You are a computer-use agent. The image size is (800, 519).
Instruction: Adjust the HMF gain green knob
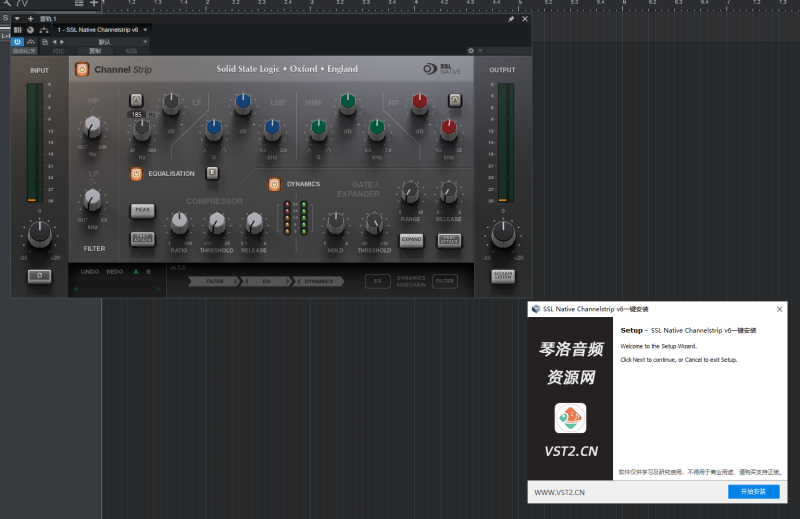347,104
